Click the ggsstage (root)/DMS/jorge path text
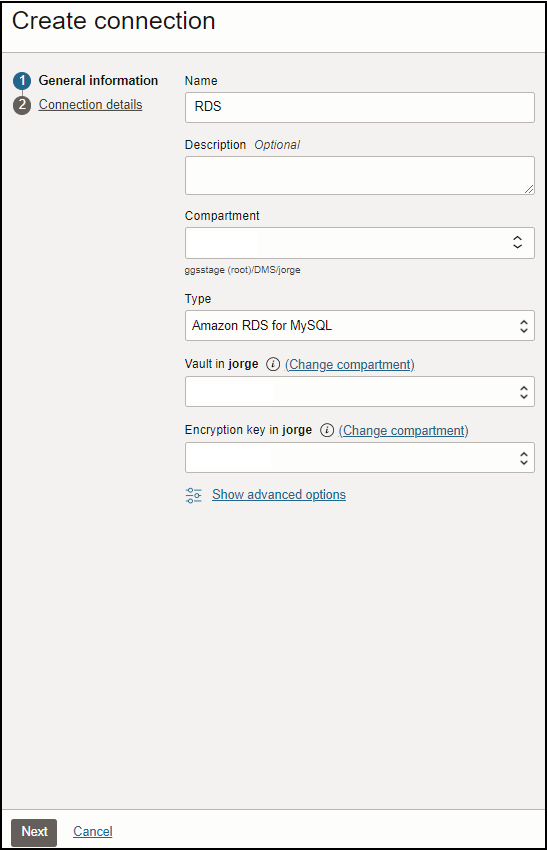Viewport: 547px width, 850px height. [x=242, y=270]
